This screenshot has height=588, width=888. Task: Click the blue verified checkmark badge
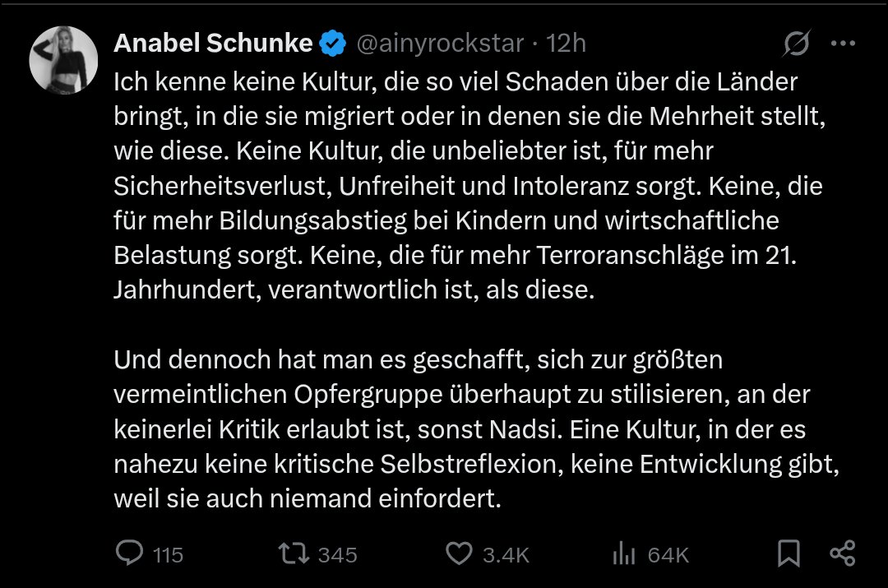coord(332,44)
